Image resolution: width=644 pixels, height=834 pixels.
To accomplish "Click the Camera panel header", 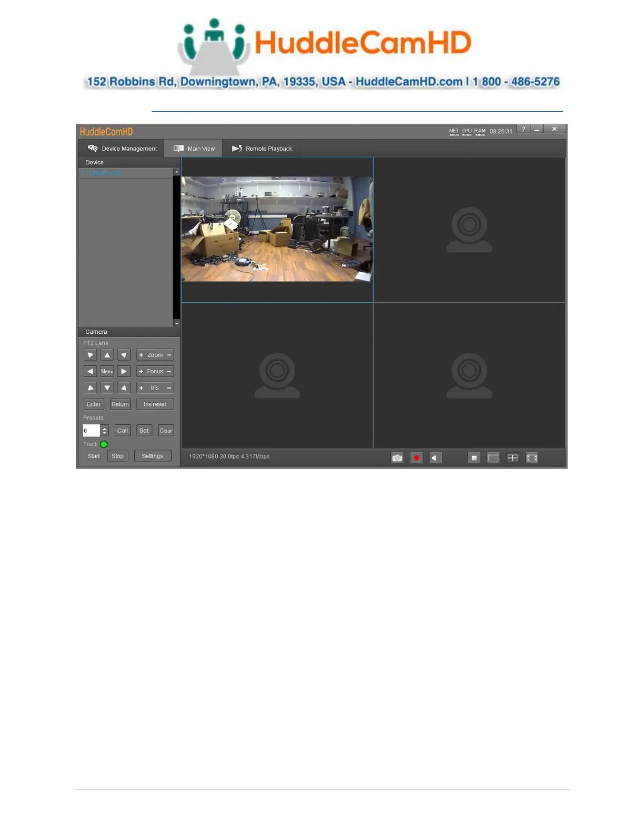I will [x=129, y=332].
